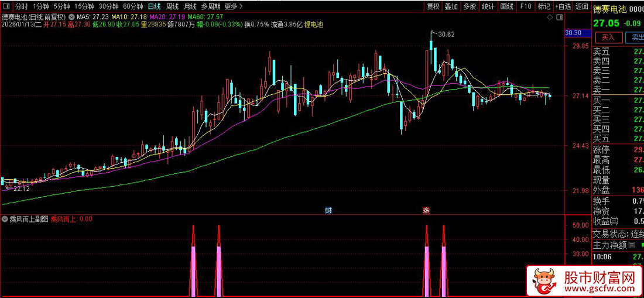Click the 财 finance marker on chart
This screenshot has height=298, width=644.
328,211
